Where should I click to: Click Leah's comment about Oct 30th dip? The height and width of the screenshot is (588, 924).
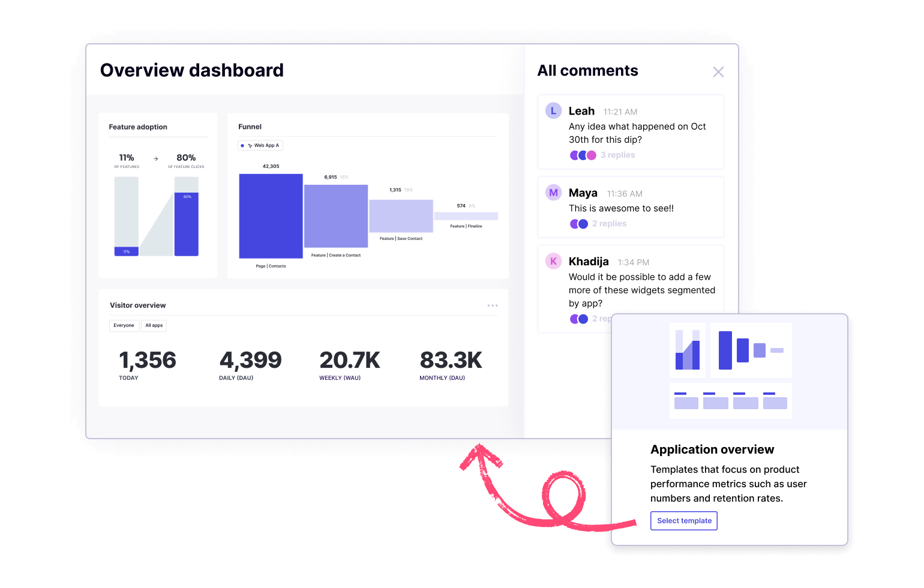(637, 133)
